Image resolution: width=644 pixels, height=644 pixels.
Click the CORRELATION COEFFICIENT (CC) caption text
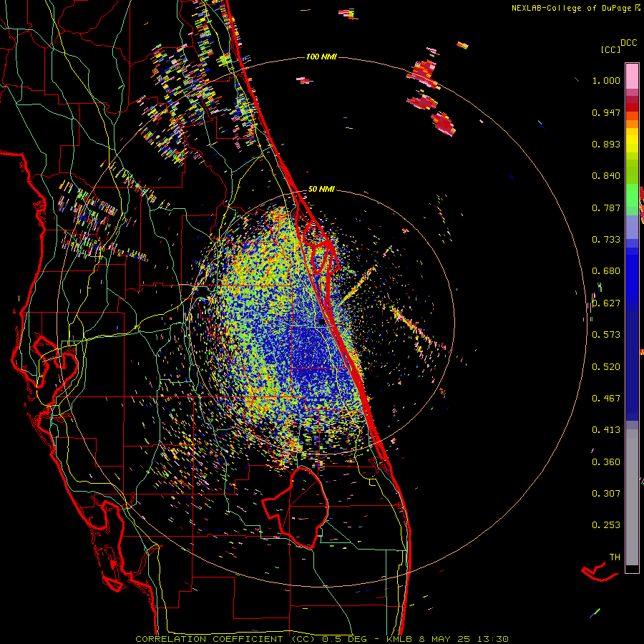point(225,639)
